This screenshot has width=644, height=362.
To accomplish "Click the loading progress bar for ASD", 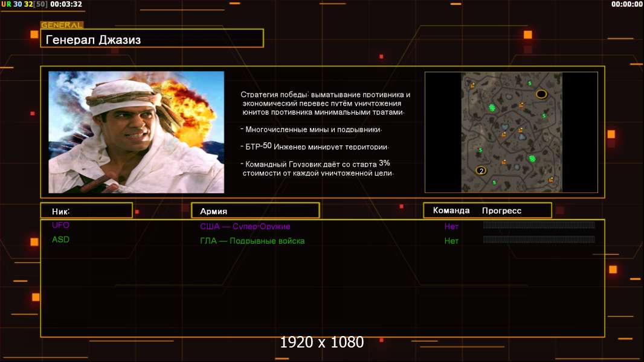I will point(539,240).
